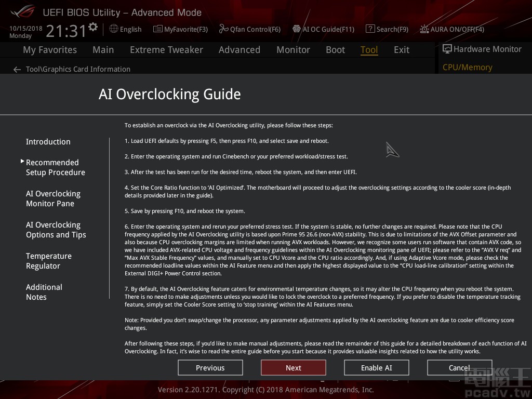Image resolution: width=532 pixels, height=399 pixels.
Task: Advance to the next guide page
Action: tap(293, 367)
